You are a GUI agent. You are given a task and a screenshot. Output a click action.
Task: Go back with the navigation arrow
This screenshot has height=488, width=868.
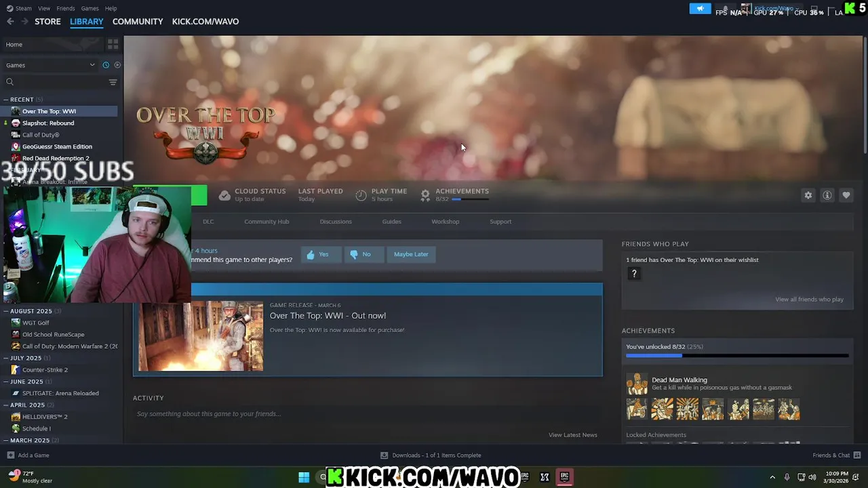[10, 22]
